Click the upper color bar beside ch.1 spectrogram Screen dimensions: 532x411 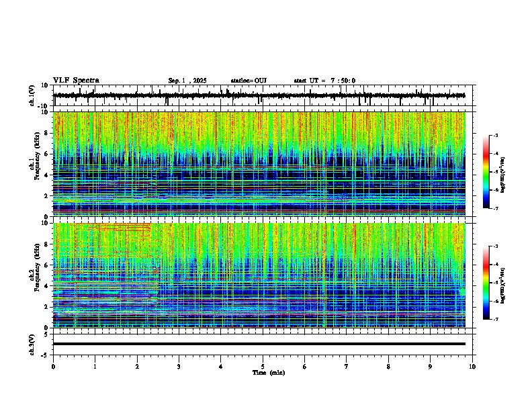(486, 172)
